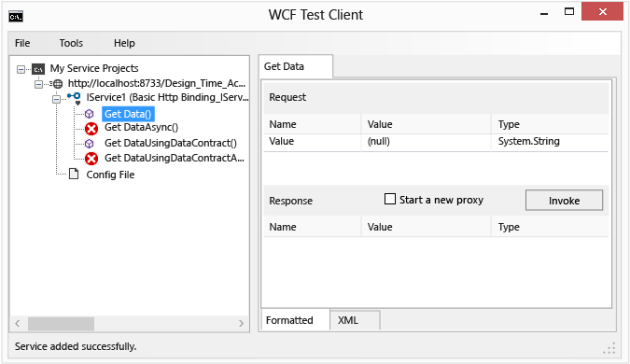Select the Get DataUsingDataContract() operation
This screenshot has height=364, width=630.
tap(171, 143)
